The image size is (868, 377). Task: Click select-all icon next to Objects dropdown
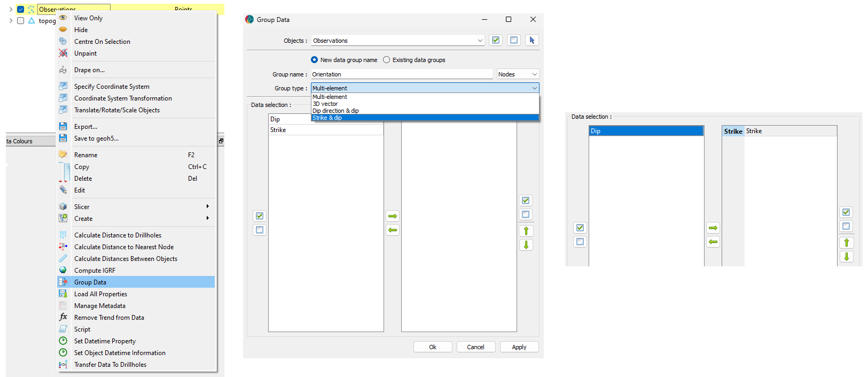[x=496, y=40]
